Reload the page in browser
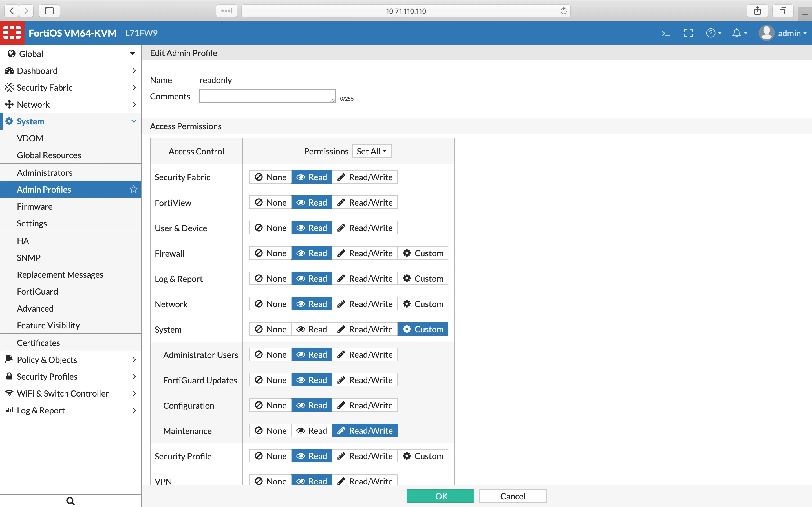The height and width of the screenshot is (507, 812). coord(563,11)
